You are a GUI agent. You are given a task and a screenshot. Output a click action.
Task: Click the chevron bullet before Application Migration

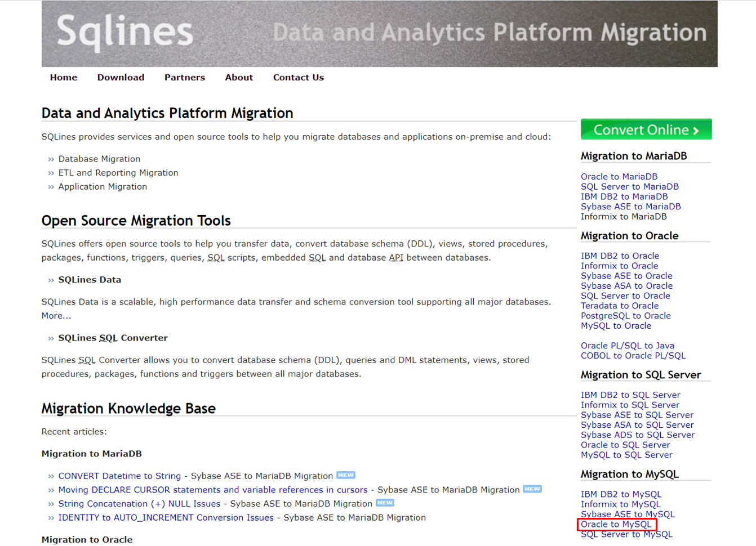click(51, 187)
